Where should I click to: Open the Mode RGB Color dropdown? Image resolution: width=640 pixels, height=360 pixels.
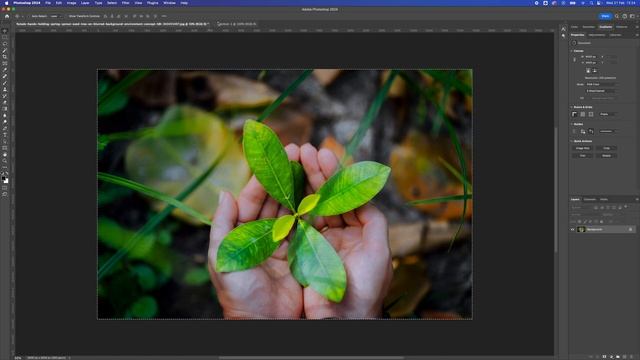click(600, 84)
